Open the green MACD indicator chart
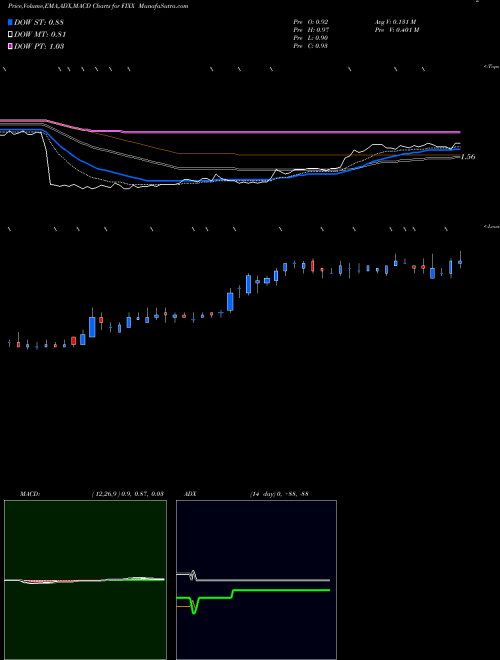 click(x=85, y=580)
